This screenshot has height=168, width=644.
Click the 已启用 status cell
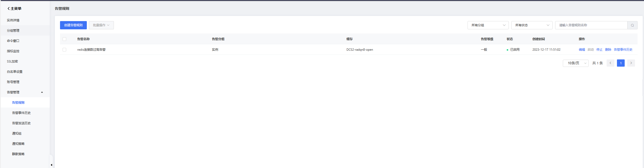(x=513, y=50)
